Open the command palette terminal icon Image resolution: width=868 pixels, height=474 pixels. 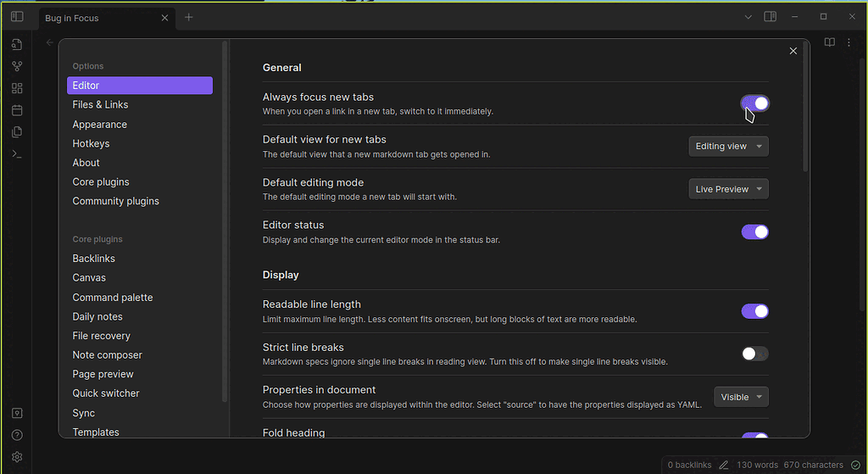[x=17, y=154]
